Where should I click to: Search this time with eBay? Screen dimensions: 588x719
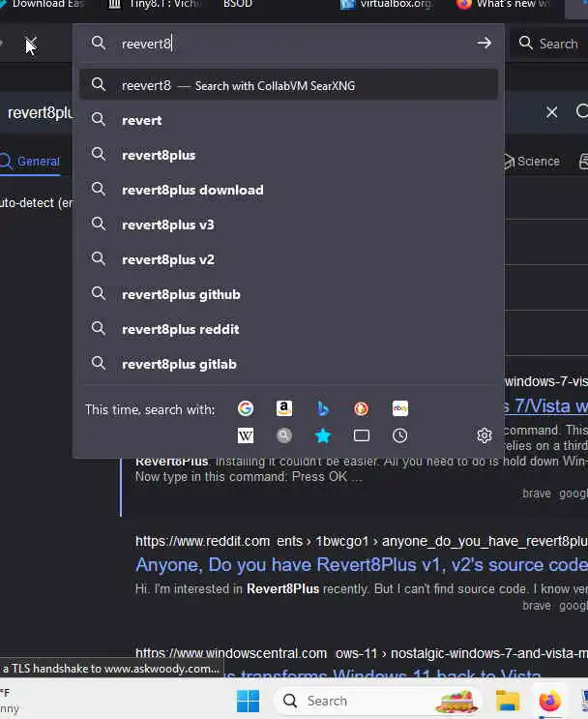point(400,408)
